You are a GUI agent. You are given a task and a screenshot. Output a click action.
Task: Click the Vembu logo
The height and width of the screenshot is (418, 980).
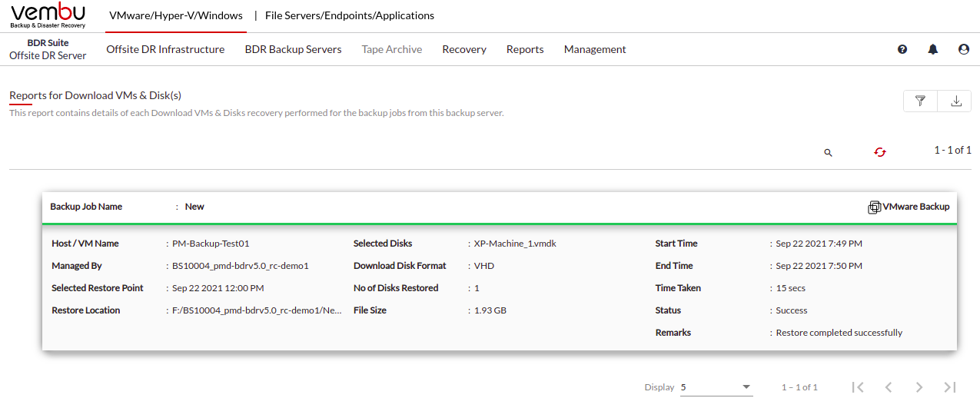point(48,15)
